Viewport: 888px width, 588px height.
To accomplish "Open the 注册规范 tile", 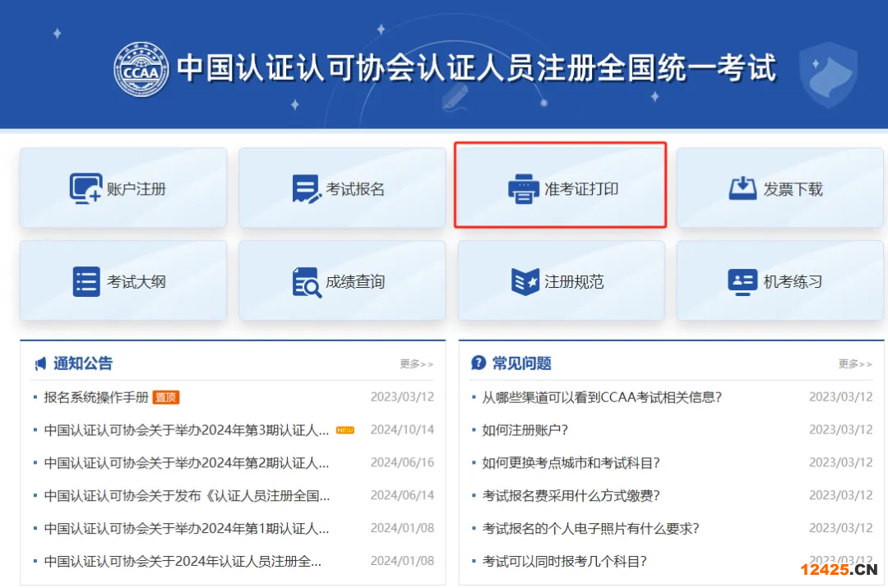I will (561, 281).
